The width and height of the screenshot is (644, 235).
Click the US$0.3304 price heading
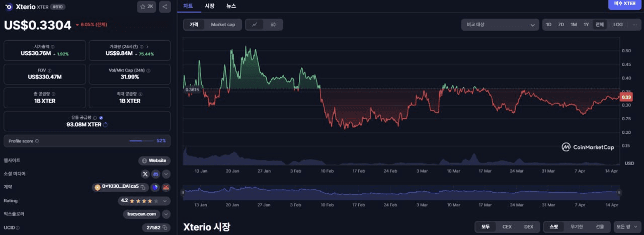[38, 25]
